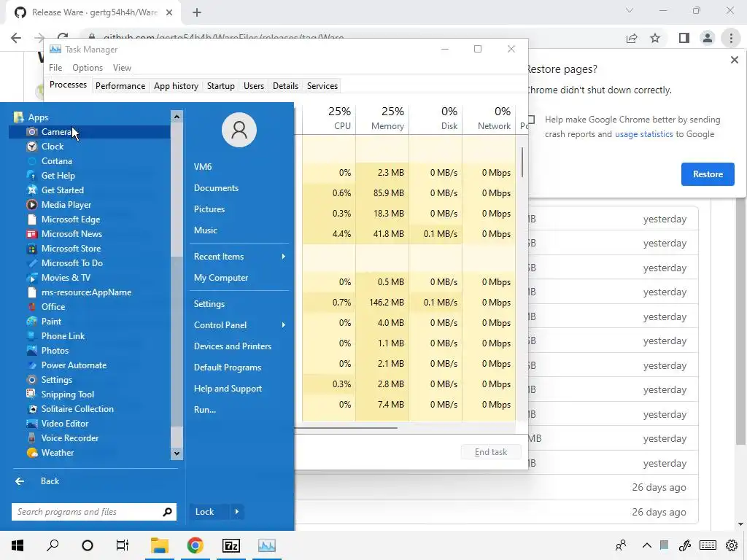Click the search magnifier in start menu

(167, 512)
